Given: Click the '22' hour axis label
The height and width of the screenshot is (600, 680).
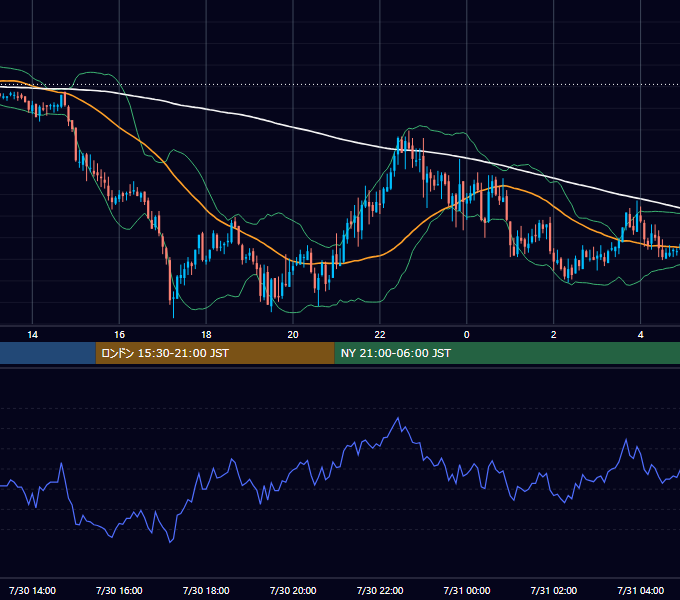Looking at the screenshot, I should [x=380, y=335].
